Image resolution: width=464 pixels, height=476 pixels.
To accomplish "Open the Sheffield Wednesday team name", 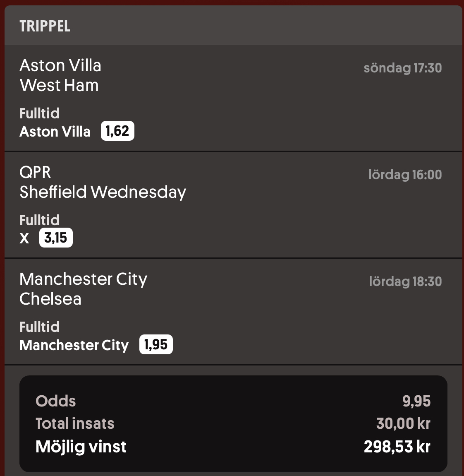I will tap(103, 192).
